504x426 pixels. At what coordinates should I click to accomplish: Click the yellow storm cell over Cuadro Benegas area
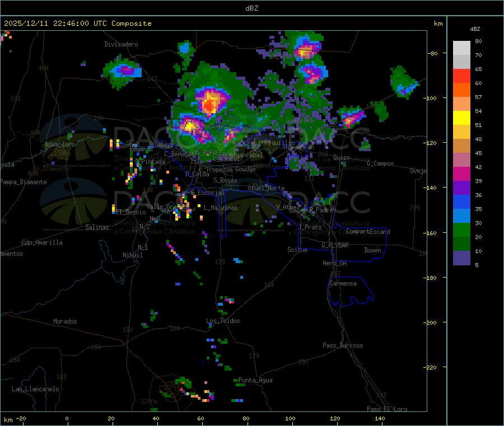189,125
